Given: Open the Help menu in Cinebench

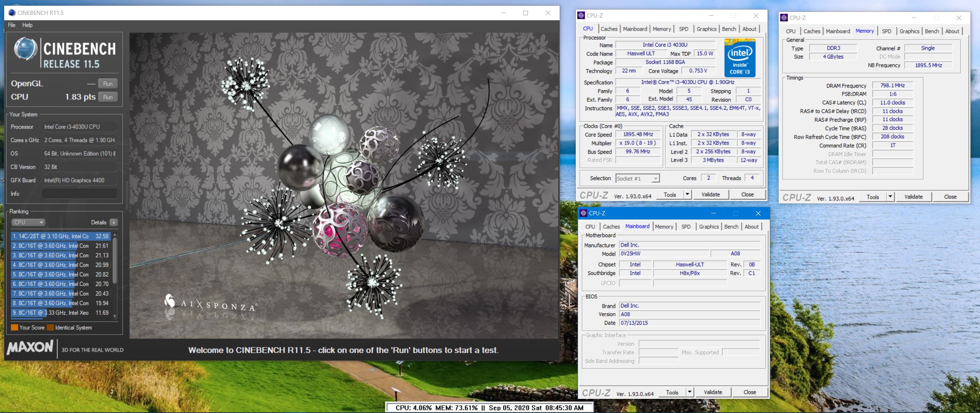Looking at the screenshot, I should pos(27,25).
